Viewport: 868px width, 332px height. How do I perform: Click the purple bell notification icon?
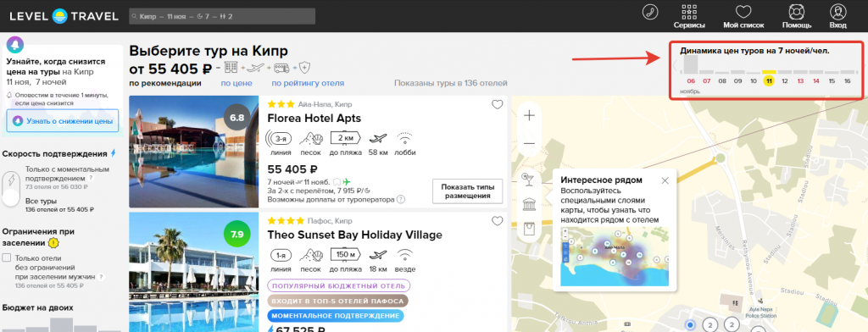pyautogui.click(x=15, y=45)
